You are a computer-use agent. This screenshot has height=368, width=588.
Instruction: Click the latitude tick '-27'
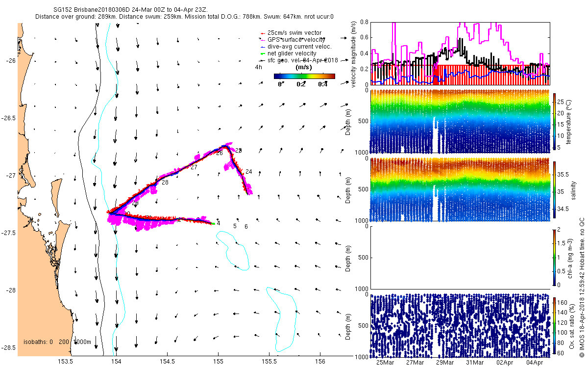(11, 176)
